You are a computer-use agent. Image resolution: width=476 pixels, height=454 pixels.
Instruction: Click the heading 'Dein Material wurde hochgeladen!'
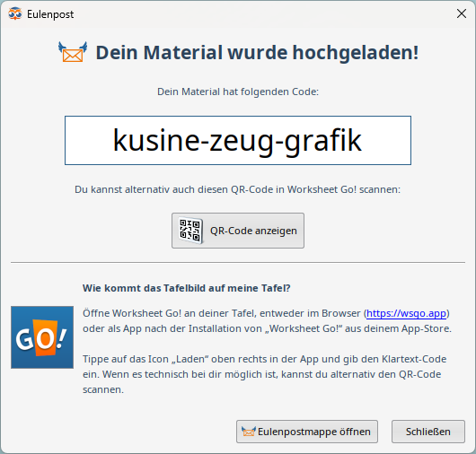(257, 52)
